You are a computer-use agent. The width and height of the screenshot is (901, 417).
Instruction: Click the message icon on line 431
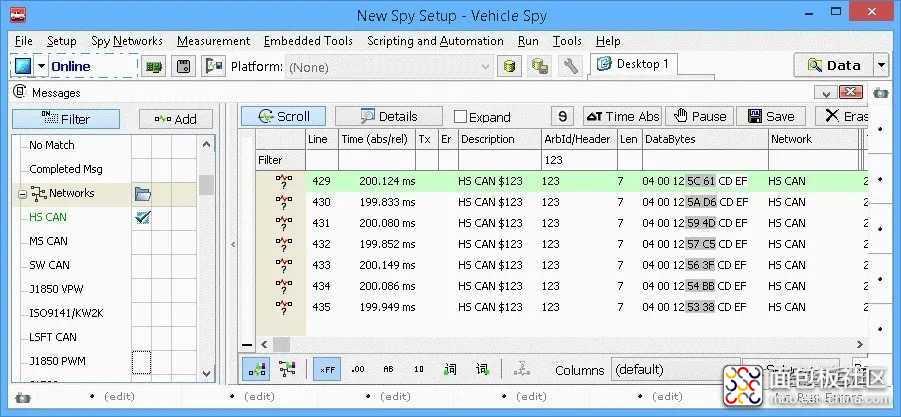(283, 223)
